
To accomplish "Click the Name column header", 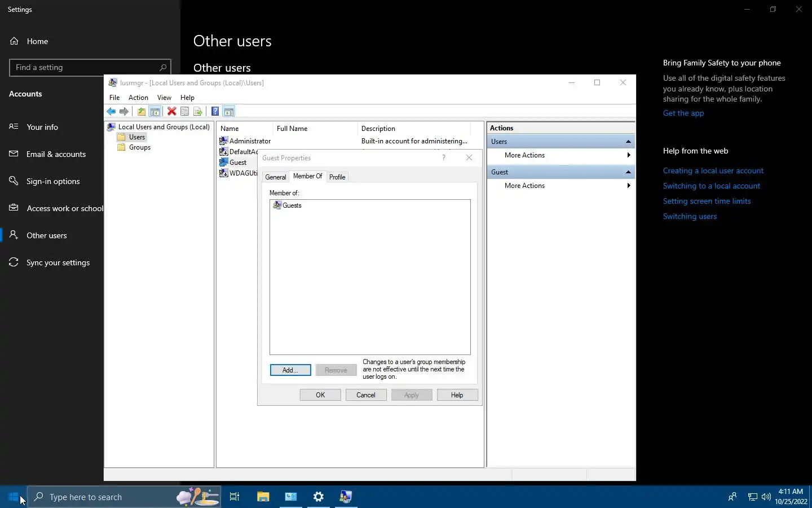I will tap(245, 129).
